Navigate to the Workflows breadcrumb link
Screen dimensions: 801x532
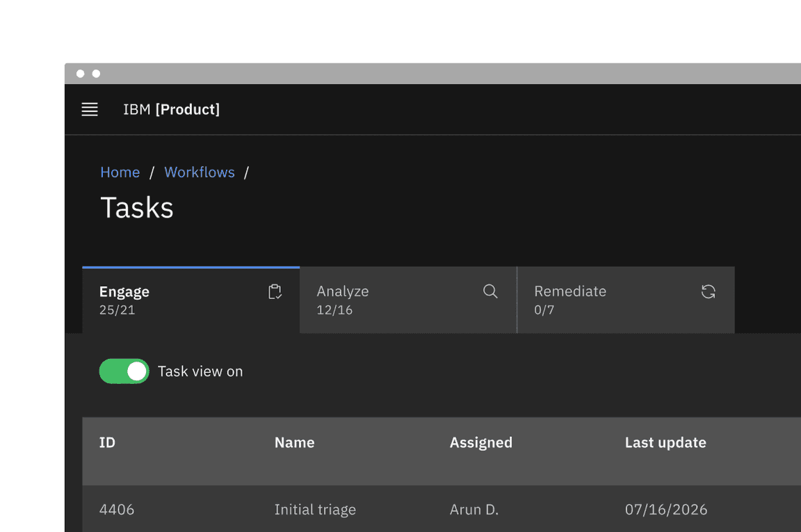point(200,172)
